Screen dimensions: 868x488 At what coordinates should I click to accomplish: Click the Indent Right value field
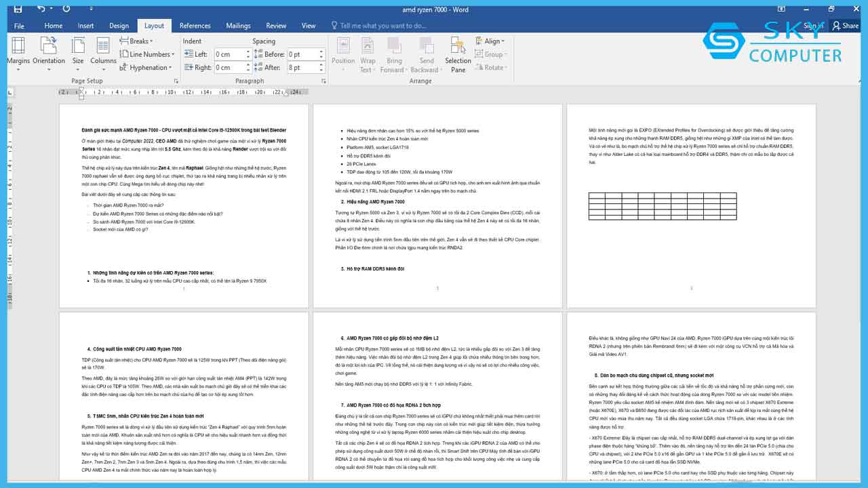(x=232, y=68)
